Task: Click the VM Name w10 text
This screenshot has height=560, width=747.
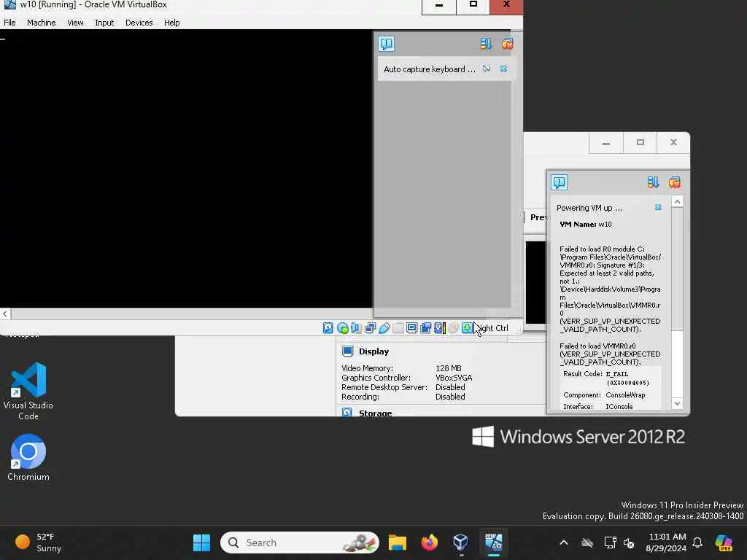Action: 586,225
